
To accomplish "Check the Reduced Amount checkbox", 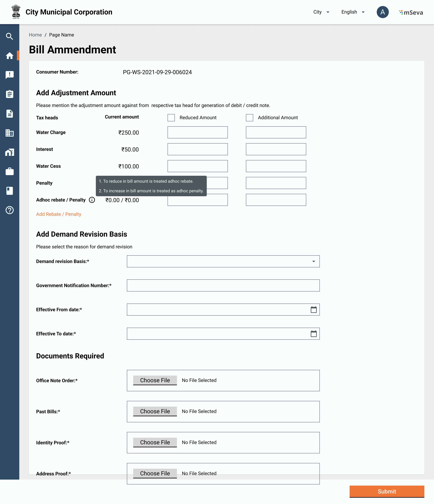I will pyautogui.click(x=171, y=118).
